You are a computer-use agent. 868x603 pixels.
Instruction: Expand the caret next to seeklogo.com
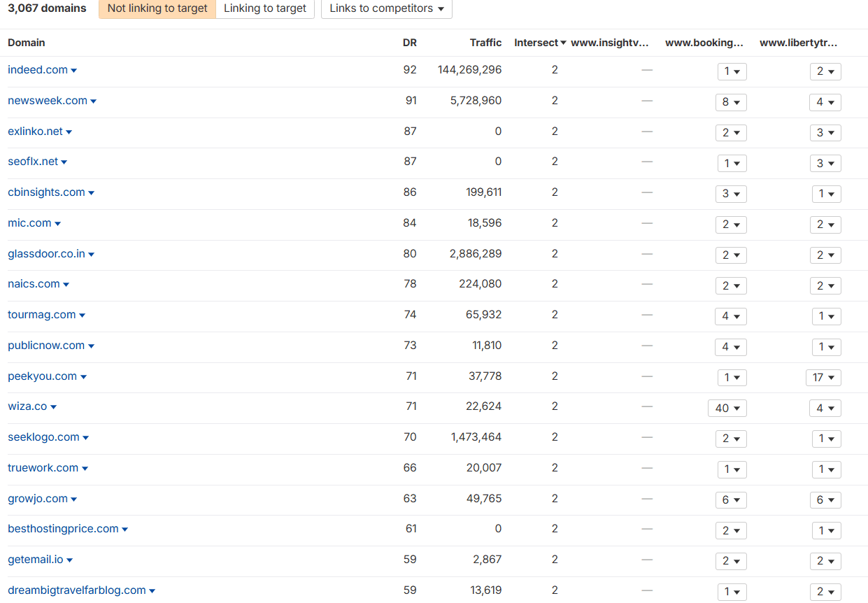[86, 438]
